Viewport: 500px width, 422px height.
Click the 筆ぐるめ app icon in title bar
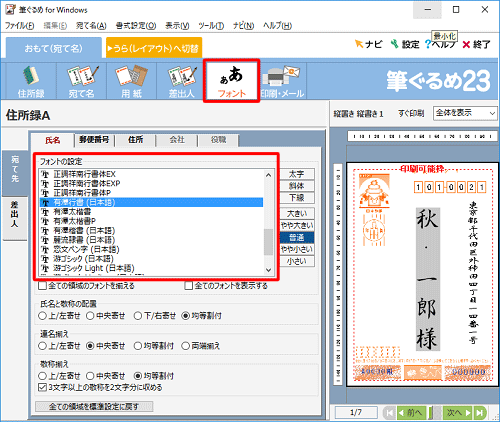(11, 10)
